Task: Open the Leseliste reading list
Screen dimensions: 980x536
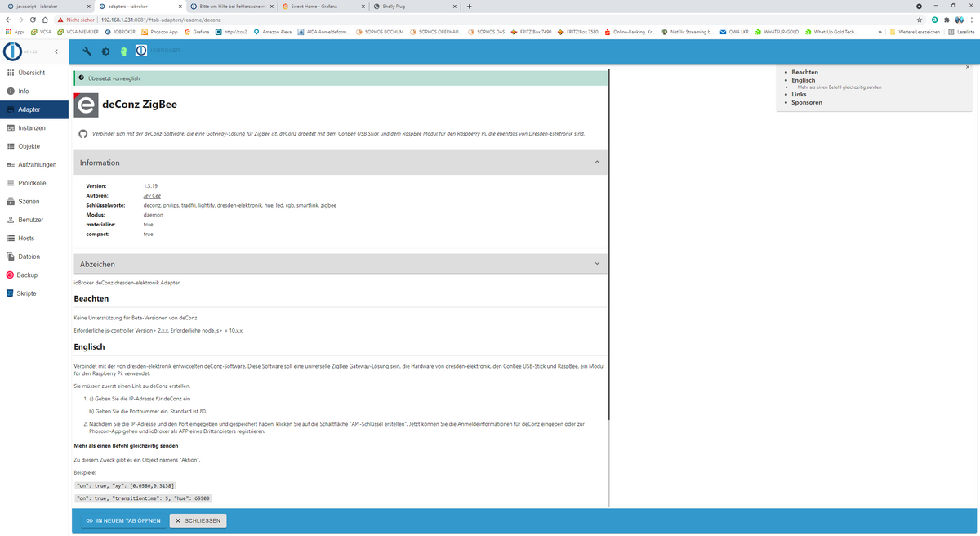Action: pyautogui.click(x=962, y=32)
